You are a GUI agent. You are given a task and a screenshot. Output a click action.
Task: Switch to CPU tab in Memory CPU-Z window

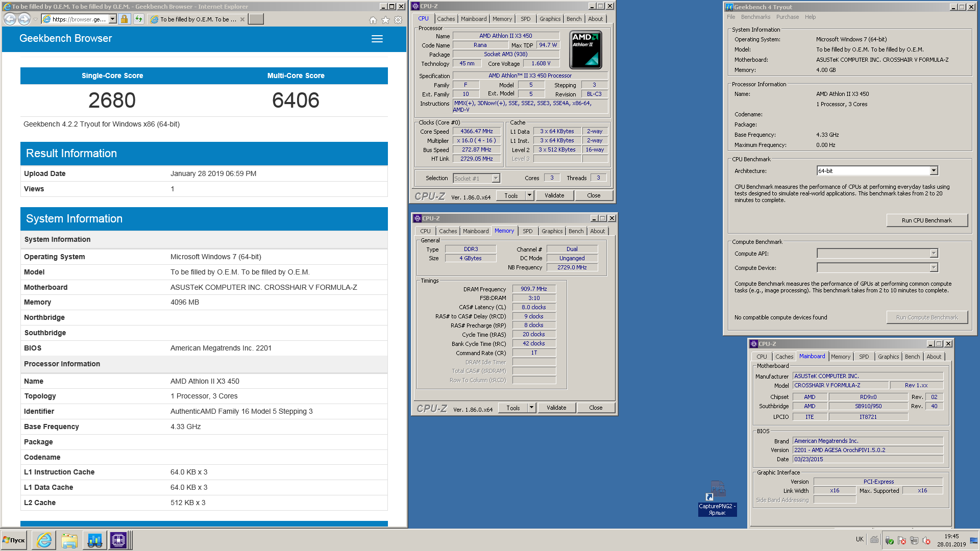tap(426, 231)
